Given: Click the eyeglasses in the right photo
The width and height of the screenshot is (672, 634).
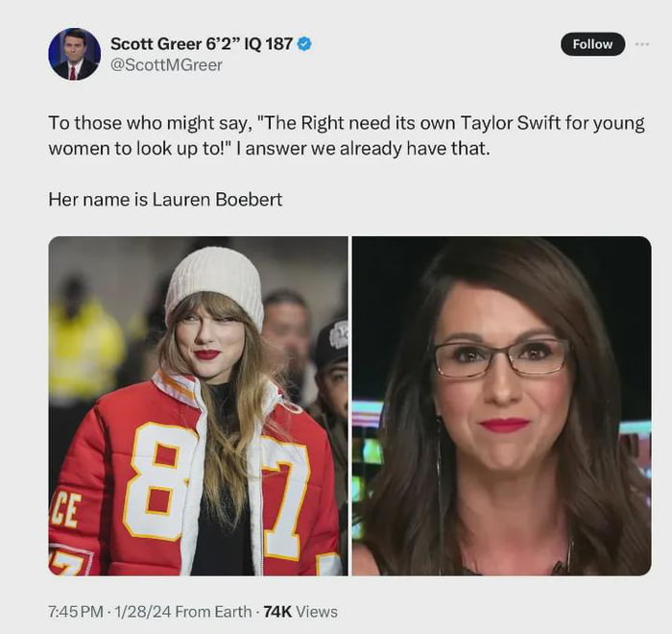Looking at the screenshot, I should [500, 356].
